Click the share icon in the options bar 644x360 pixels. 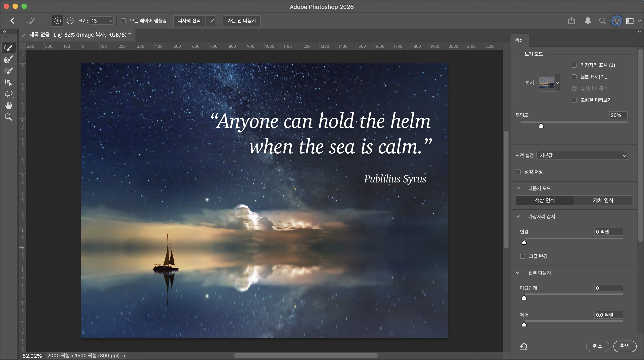pyautogui.click(x=572, y=21)
